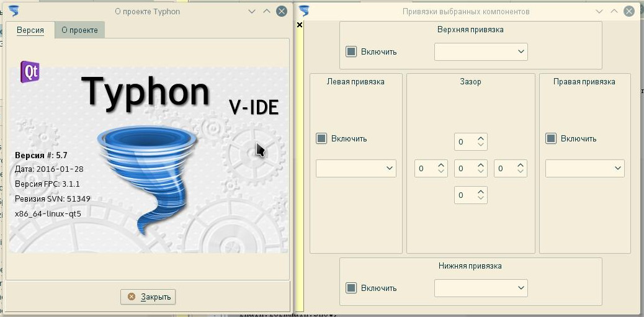Increase the center Зазор spinner value
Image resolution: width=644 pixels, height=317 pixels.
[481, 165]
